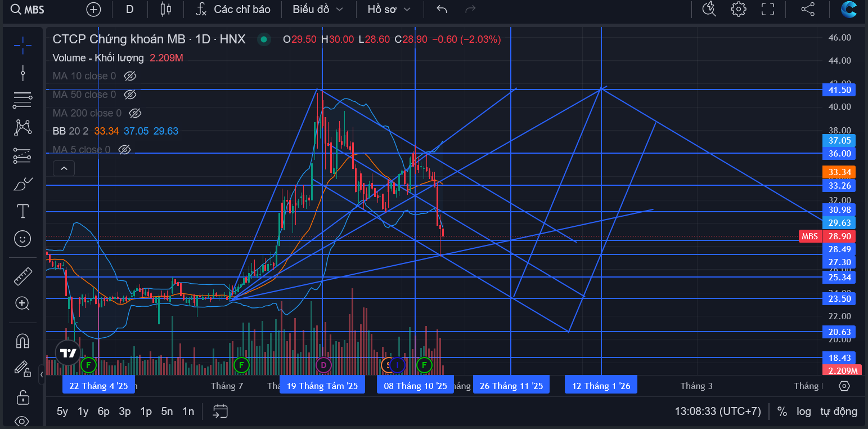Image resolution: width=868 pixels, height=429 pixels.
Task: Open the D time interval selector
Action: coord(129,9)
